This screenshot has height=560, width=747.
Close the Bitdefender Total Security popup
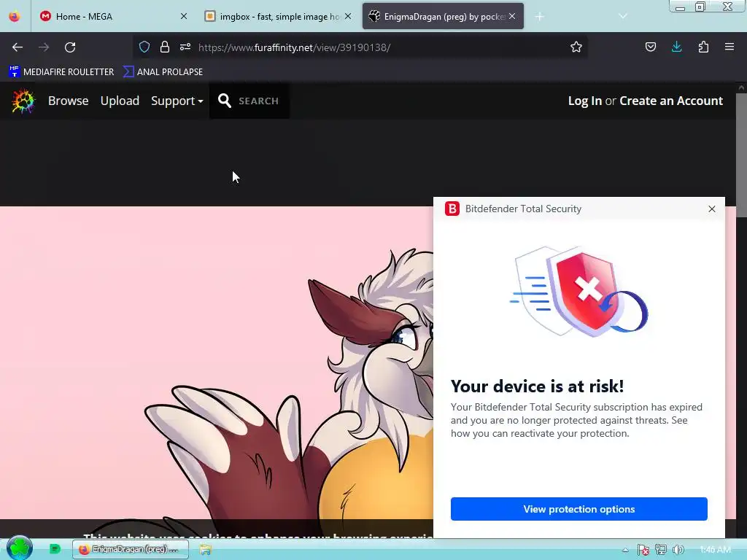(712, 209)
